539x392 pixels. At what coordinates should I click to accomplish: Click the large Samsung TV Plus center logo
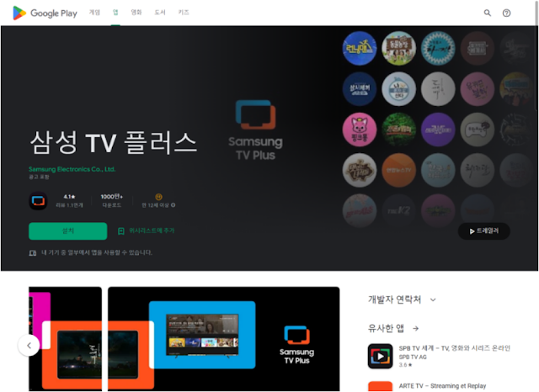coord(255,130)
